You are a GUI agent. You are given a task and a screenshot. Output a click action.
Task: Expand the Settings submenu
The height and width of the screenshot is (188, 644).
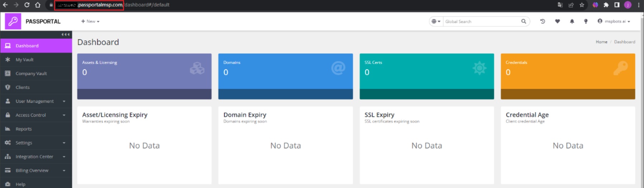click(x=36, y=143)
